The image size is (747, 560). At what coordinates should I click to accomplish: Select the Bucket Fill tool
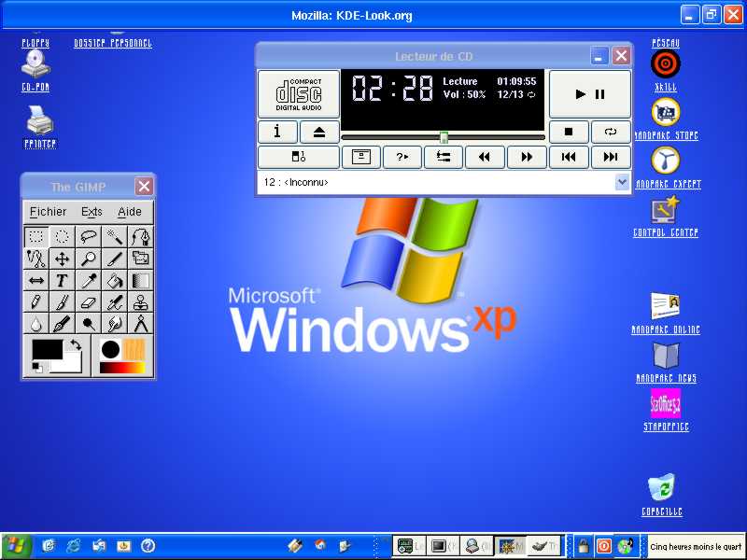[x=114, y=281]
